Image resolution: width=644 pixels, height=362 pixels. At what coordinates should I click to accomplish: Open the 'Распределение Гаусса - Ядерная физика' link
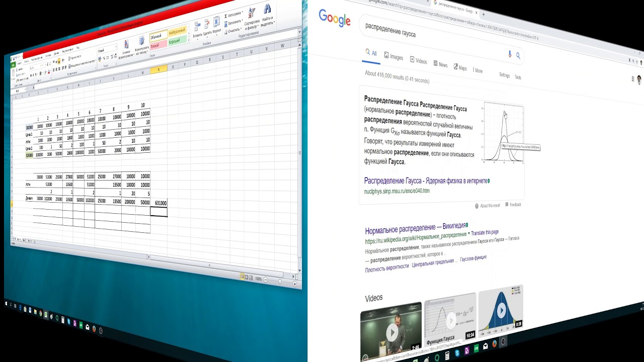[426, 180]
